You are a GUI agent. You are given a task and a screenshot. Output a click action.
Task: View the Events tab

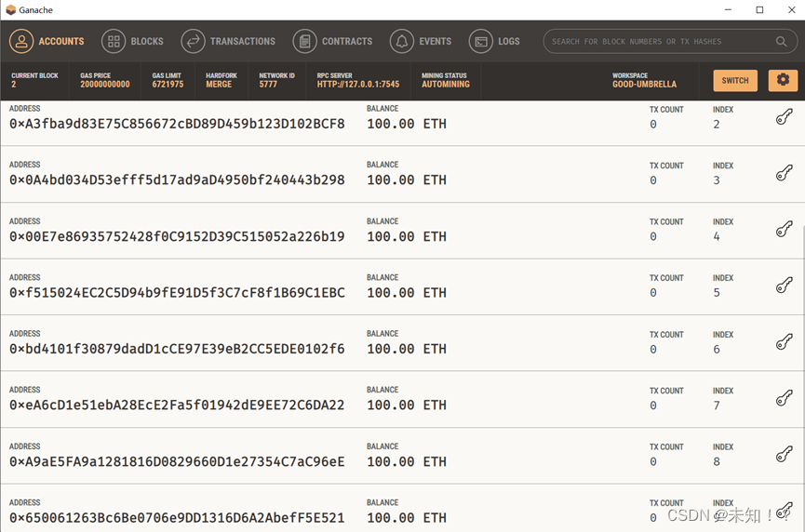point(421,42)
